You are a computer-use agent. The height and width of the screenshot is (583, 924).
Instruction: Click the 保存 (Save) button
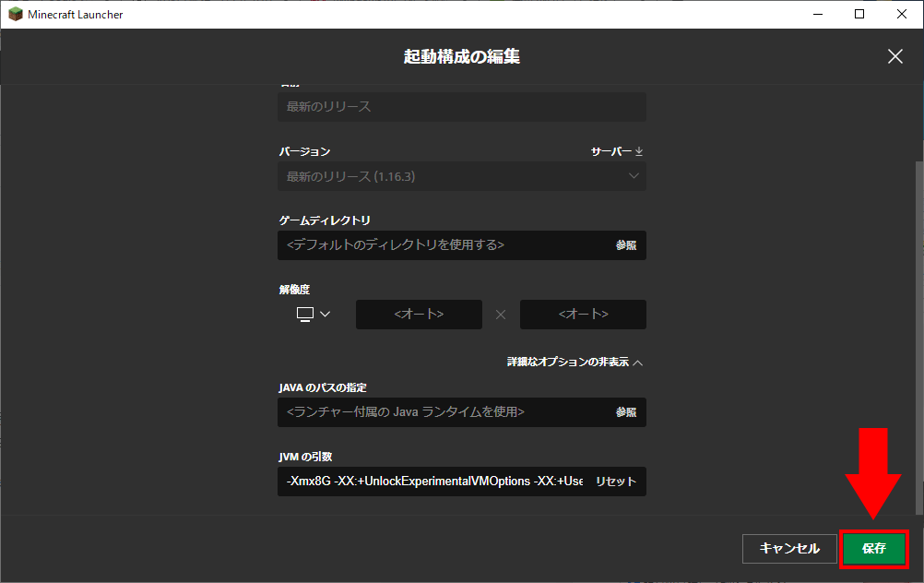click(874, 549)
